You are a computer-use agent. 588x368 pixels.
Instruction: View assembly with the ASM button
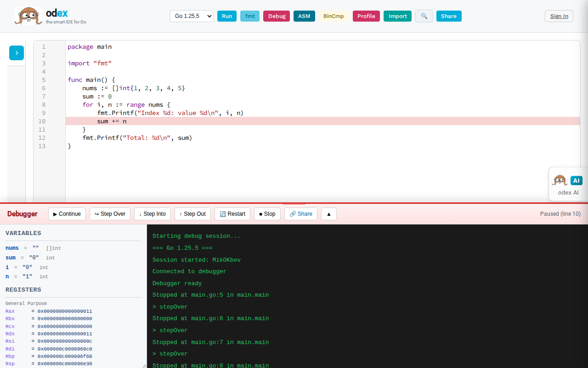pyautogui.click(x=304, y=16)
